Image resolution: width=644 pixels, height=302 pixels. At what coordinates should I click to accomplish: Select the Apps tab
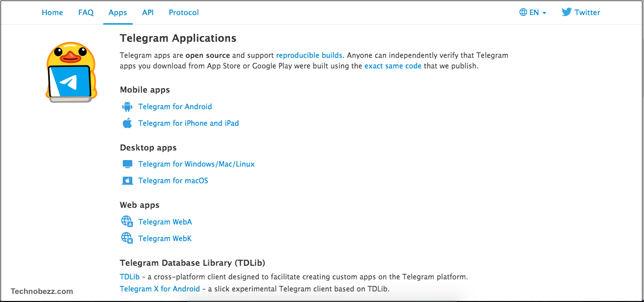[118, 13]
